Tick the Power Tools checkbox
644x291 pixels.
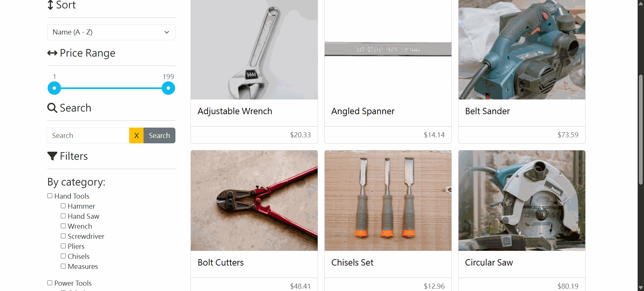coord(50,283)
